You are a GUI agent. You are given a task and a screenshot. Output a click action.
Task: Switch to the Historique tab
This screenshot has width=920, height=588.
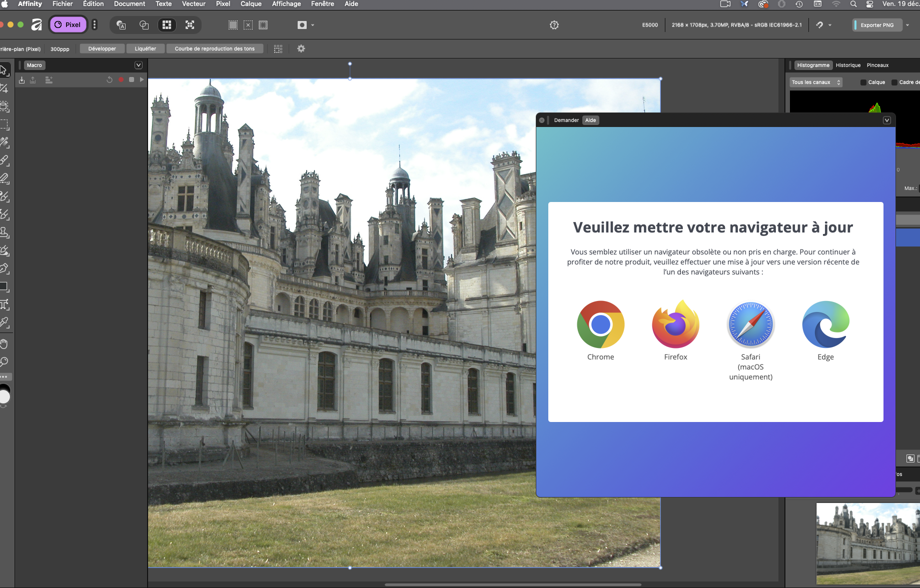click(848, 65)
